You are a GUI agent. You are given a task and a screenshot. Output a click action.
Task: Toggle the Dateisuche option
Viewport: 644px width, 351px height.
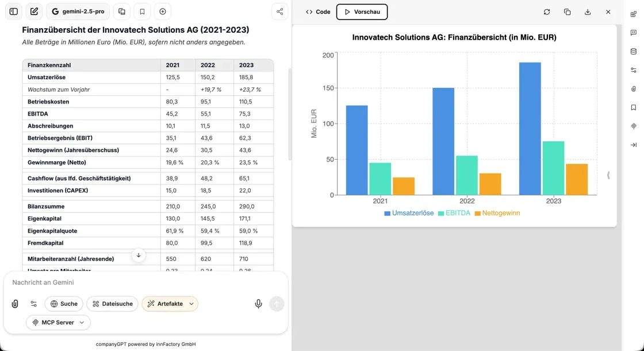click(113, 304)
